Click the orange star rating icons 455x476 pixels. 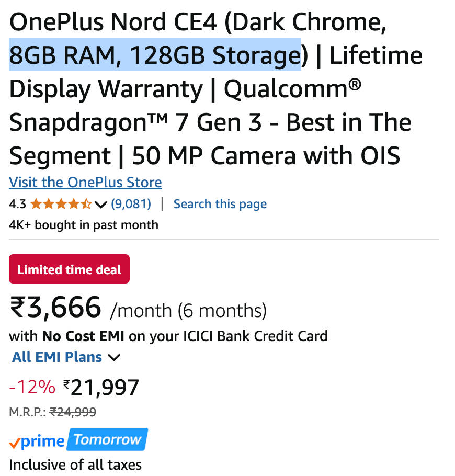point(61,204)
